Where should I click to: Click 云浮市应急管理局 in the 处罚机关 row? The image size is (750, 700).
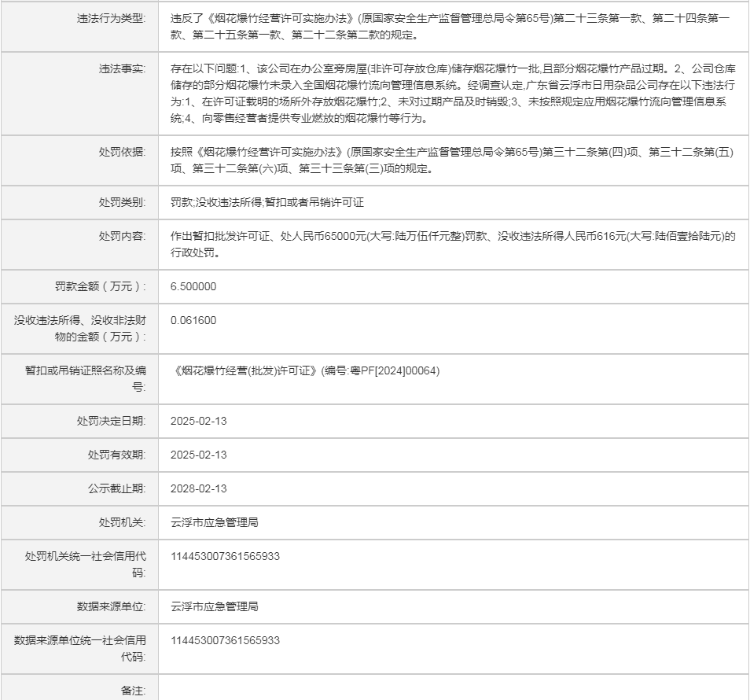215,523
